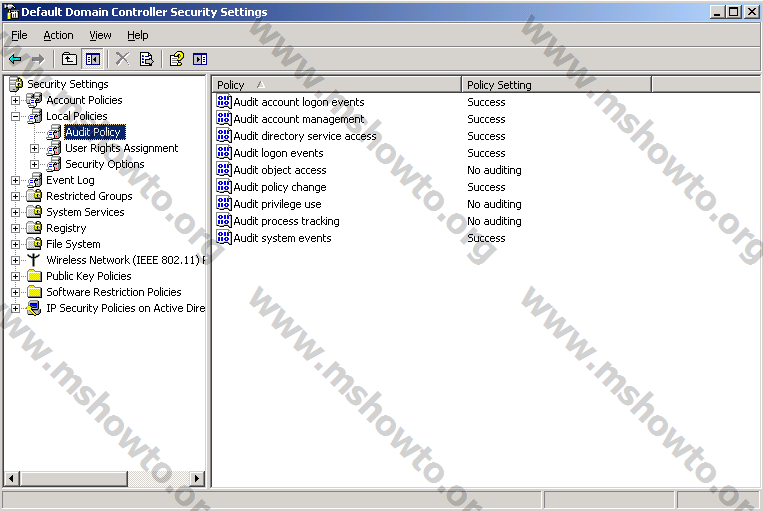Screen dimensions: 763x511
Task: Select Audit object access policy row
Action: pyautogui.click(x=280, y=170)
